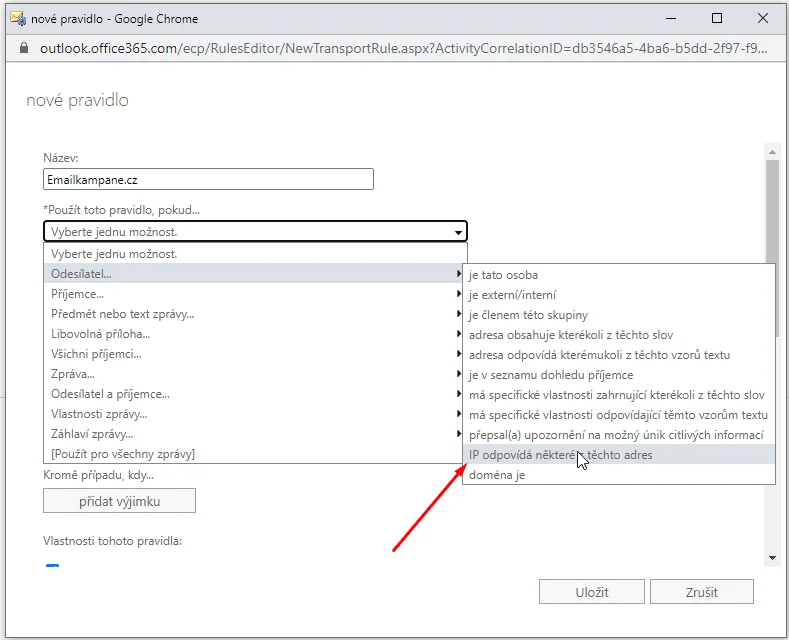
Task: Choose 'Libovolná příloha...' entry
Action: pos(254,334)
